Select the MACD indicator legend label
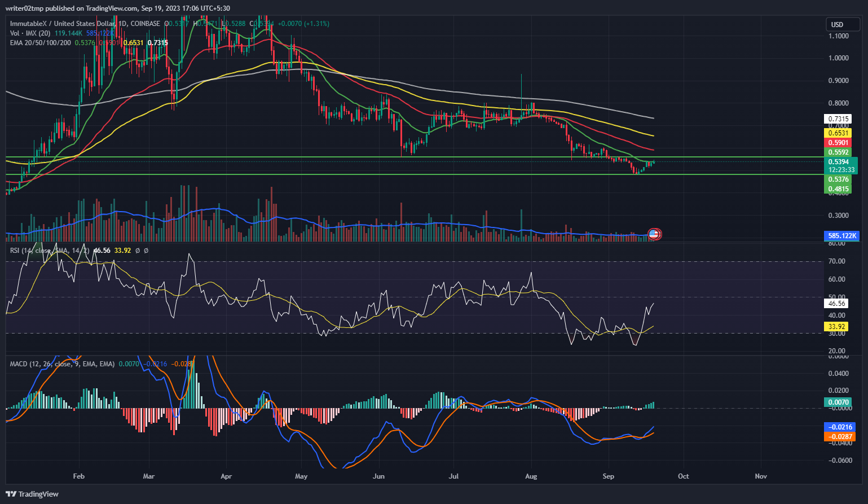 pyautogui.click(x=62, y=364)
